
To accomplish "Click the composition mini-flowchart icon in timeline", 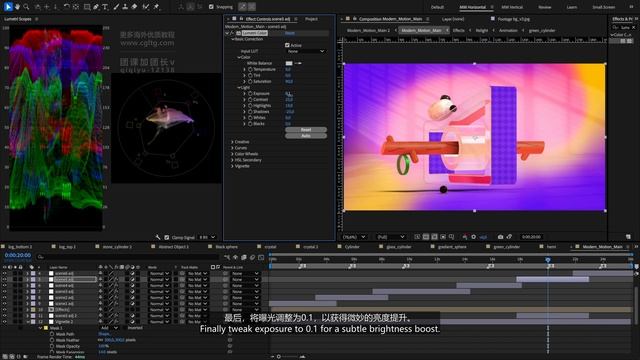I will click(227, 257).
